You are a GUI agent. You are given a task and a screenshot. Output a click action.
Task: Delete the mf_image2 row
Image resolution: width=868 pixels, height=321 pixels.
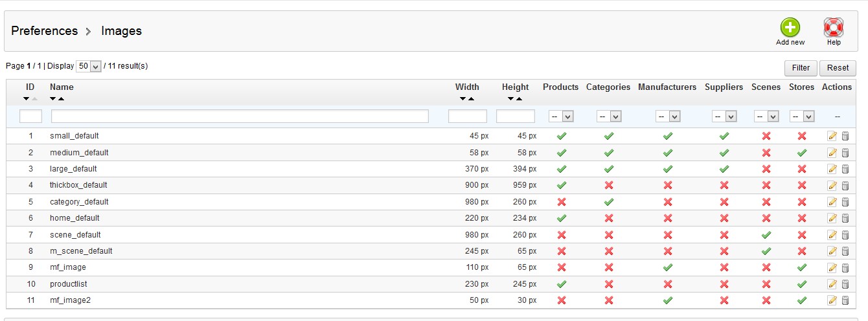tap(845, 300)
